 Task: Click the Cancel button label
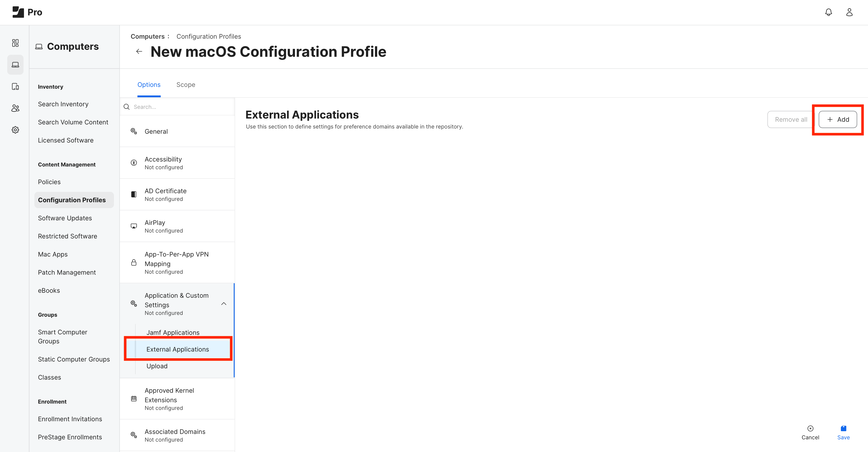coord(810,438)
